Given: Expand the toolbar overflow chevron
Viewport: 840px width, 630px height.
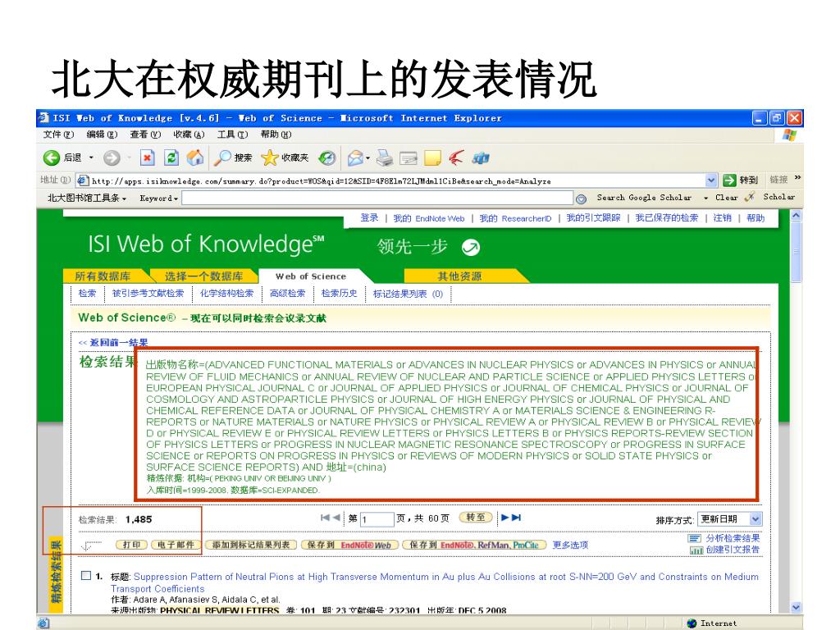Looking at the screenshot, I should pyautogui.click(x=797, y=177).
